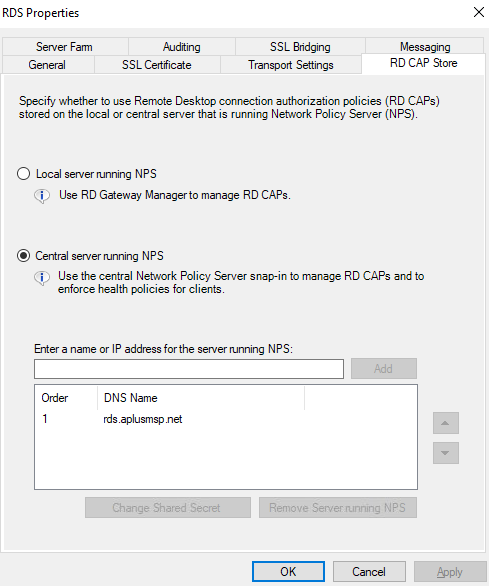Show the Transport Settings tab

tap(291, 65)
